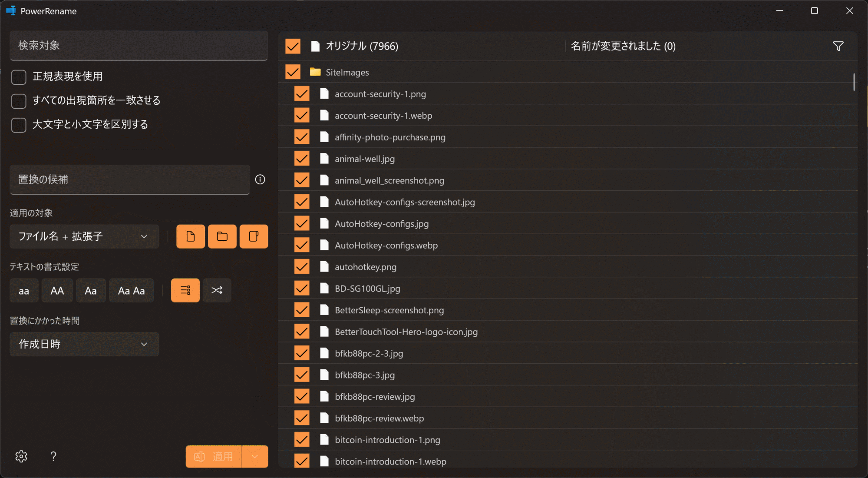Expand the 適用 button's arrow menu

tap(255, 456)
